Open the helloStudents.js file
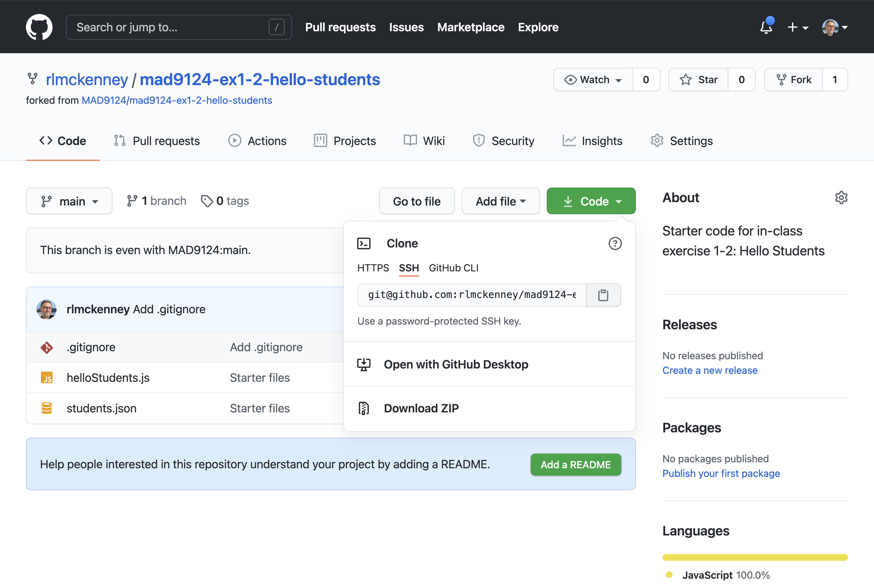The width and height of the screenshot is (874, 588). [108, 377]
